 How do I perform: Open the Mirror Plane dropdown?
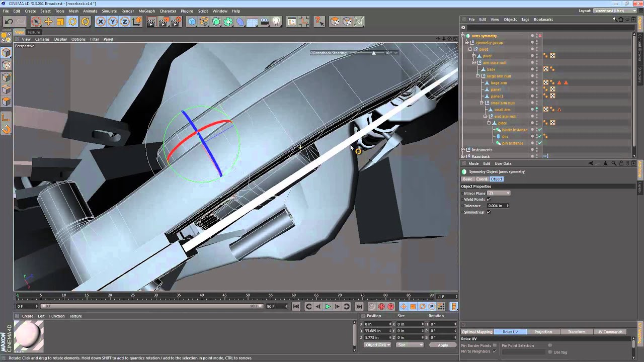[499, 193]
